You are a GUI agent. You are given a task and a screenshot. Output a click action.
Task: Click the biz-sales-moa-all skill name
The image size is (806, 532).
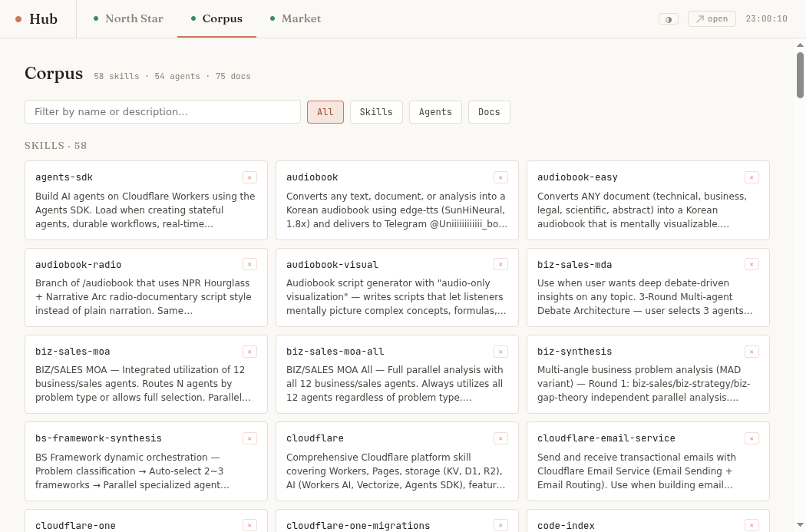(335, 352)
